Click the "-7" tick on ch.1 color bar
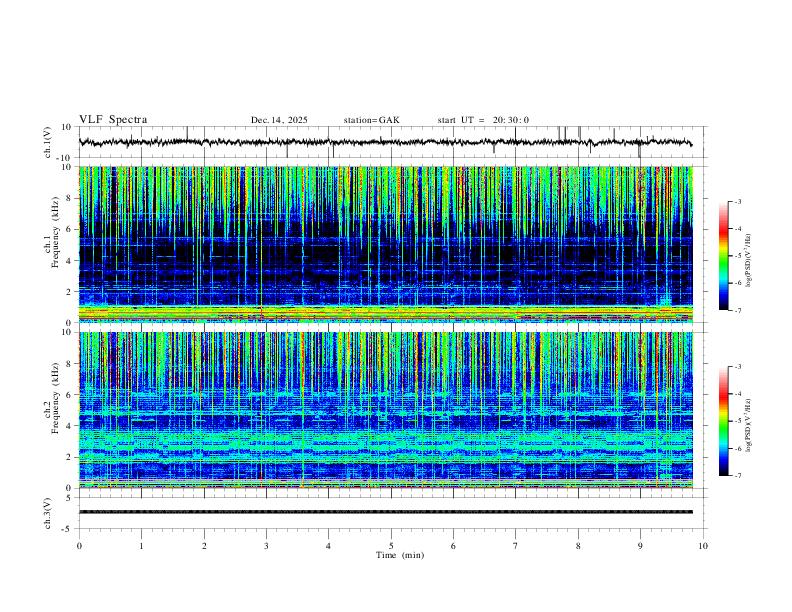Screen dimensions: 792x612 click(x=738, y=310)
